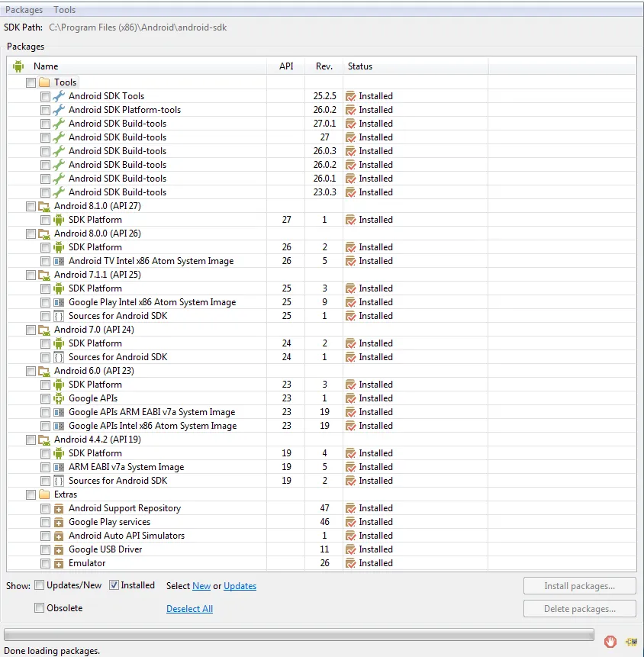Open the Tools menu

click(x=65, y=10)
